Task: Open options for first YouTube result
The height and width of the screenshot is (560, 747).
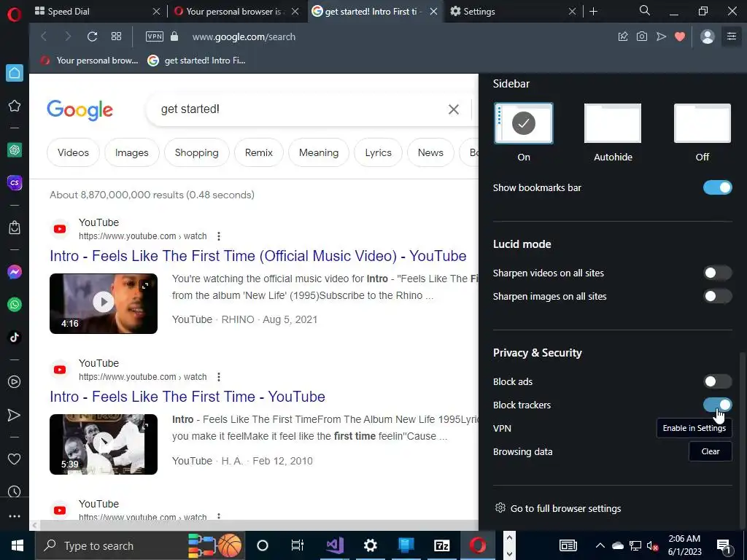Action: [219, 236]
